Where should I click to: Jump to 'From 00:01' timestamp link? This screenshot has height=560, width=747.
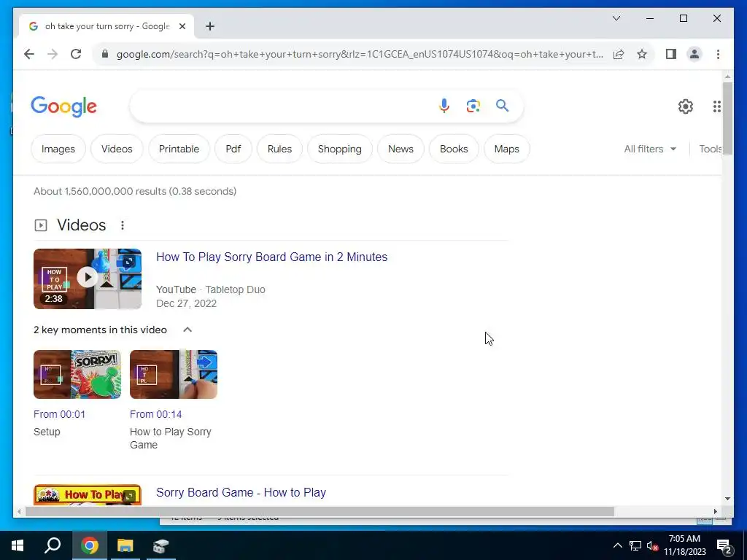60,414
